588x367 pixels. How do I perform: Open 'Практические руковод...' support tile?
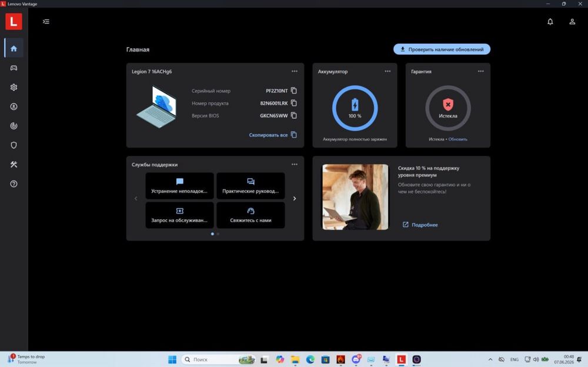pos(250,186)
